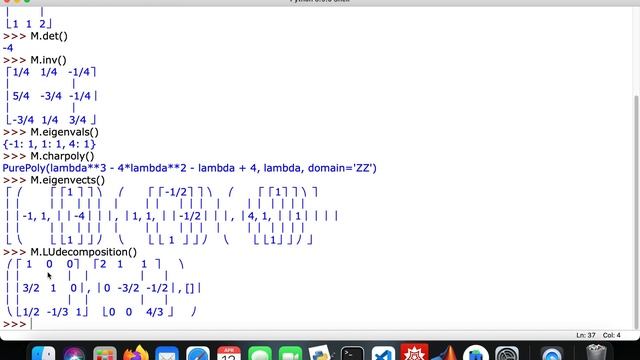This screenshot has width=640, height=360.
Task: Click the 'Ln: 37' status indicator
Action: tap(586, 335)
